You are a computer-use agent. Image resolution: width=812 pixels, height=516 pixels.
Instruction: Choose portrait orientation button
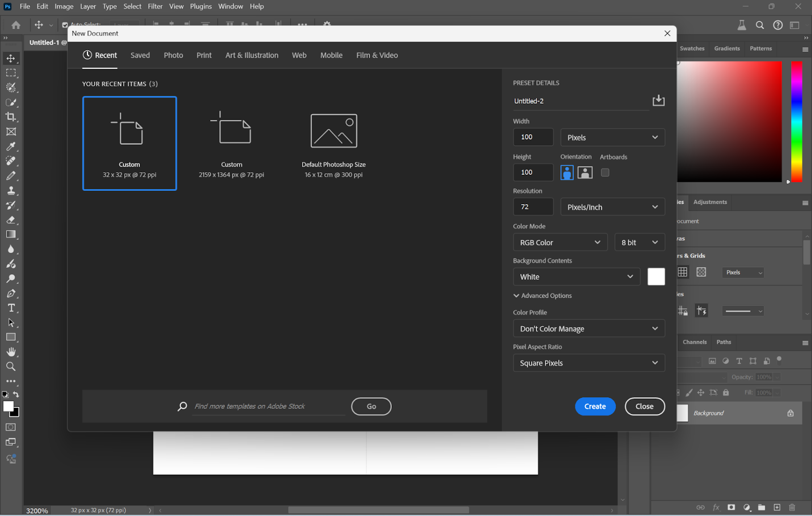coord(567,173)
